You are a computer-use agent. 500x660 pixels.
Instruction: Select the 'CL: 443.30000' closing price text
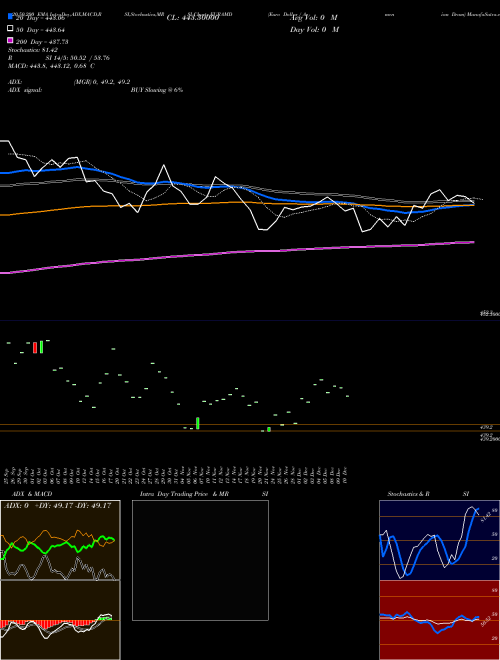pos(193,18)
